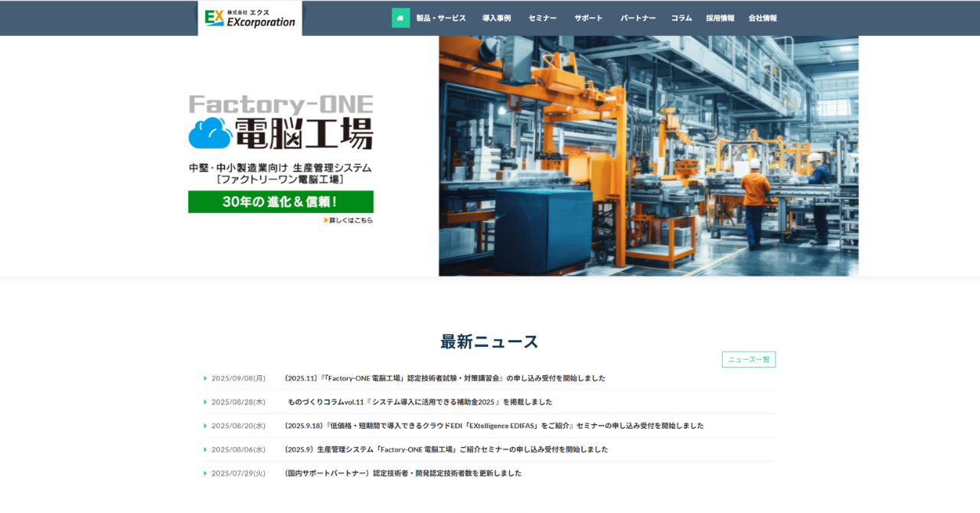Navigate to 採用情報

(x=720, y=18)
